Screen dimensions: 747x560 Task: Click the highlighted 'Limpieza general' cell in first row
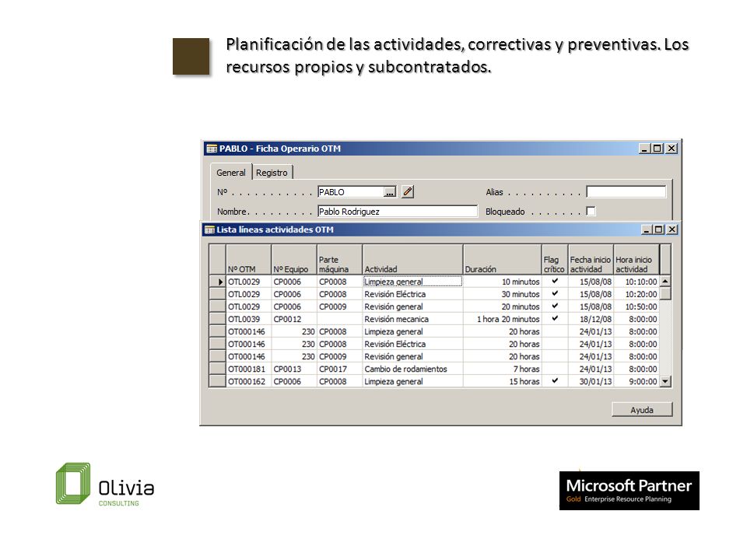(412, 282)
